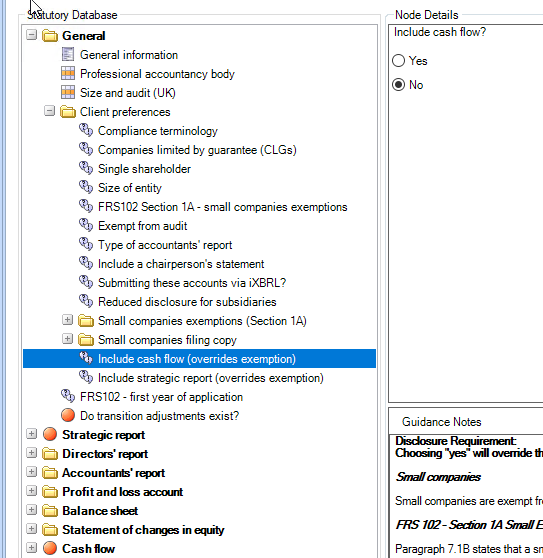Viewport: 543px width, 558px height.
Task: Select Type of accountants' report item
Action: tap(165, 245)
